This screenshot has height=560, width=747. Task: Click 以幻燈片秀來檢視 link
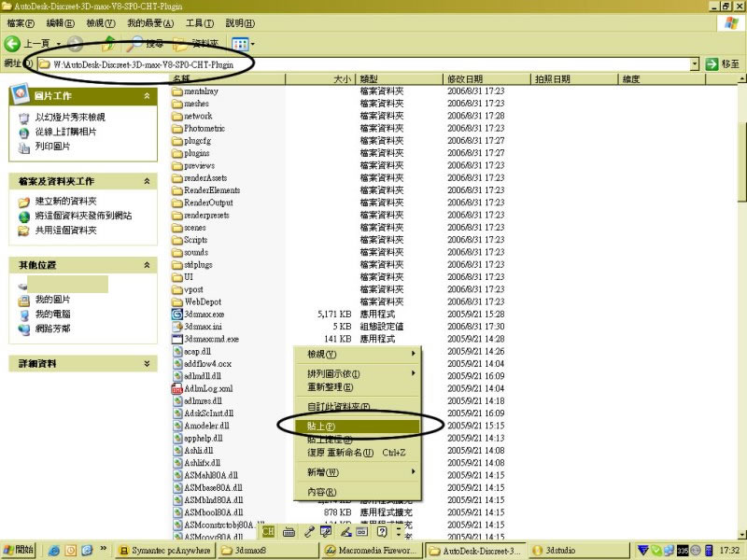tap(70, 118)
